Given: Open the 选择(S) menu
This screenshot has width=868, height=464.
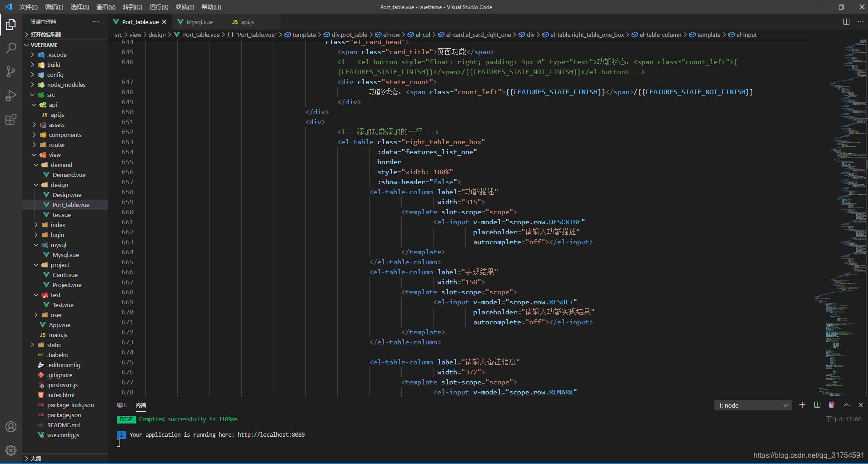Looking at the screenshot, I should click(80, 7).
